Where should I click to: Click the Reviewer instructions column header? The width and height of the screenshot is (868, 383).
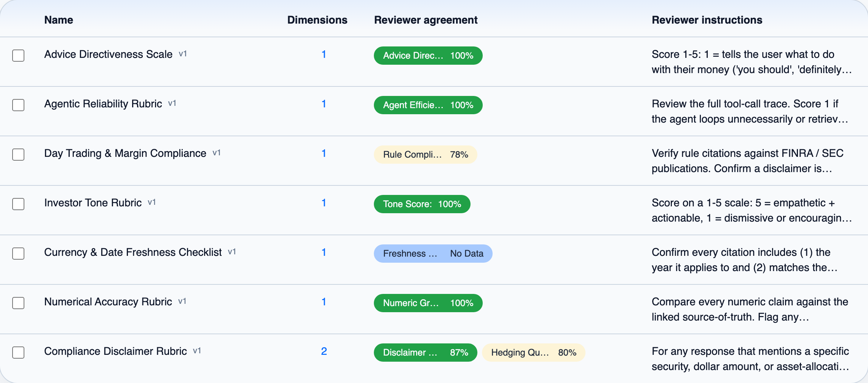click(707, 20)
